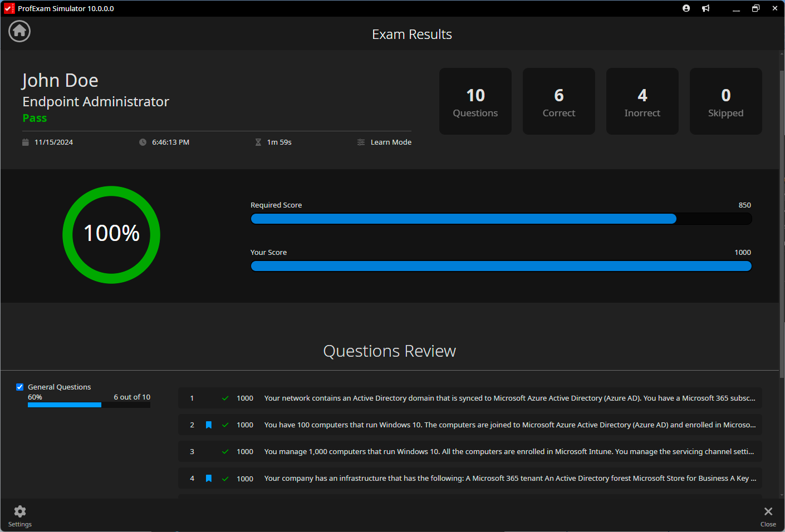Click bookmark flag on question 2
The image size is (785, 532).
pyautogui.click(x=209, y=425)
